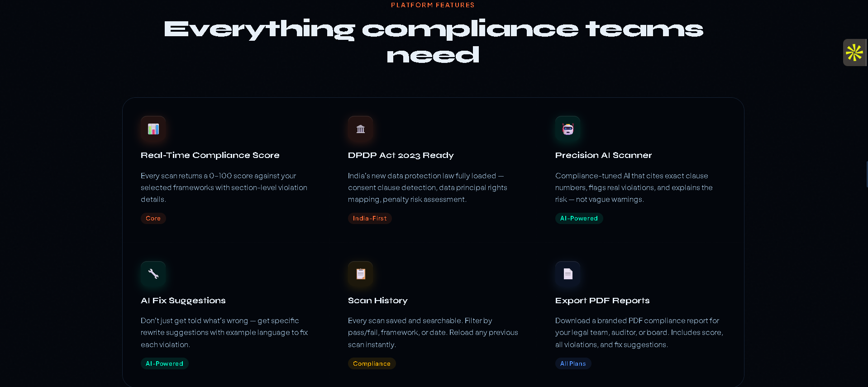Click the description starting Download a branded PDF
This screenshot has width=868, height=387.
pyautogui.click(x=639, y=333)
